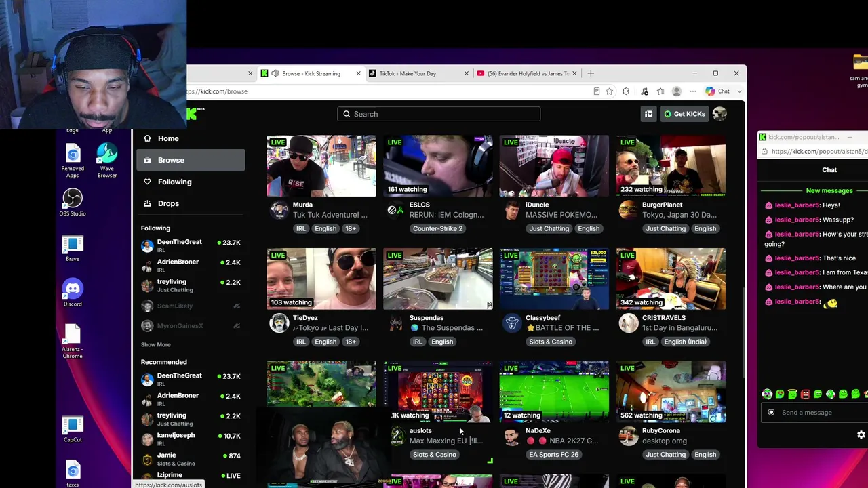Open the CRISTRAVELS Bangalore stream thumbnail
This screenshot has height=488, width=868.
(671, 279)
